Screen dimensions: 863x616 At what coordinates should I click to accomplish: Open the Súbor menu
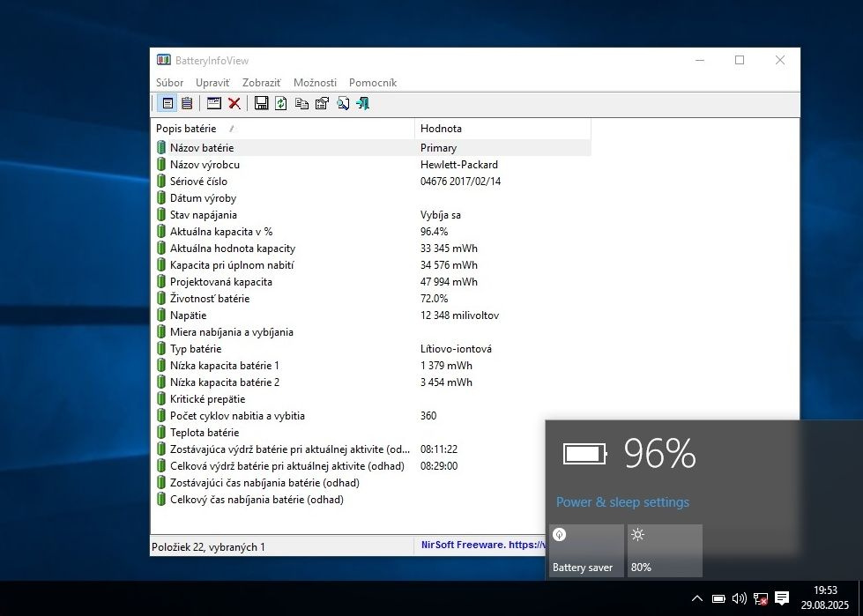(x=169, y=83)
